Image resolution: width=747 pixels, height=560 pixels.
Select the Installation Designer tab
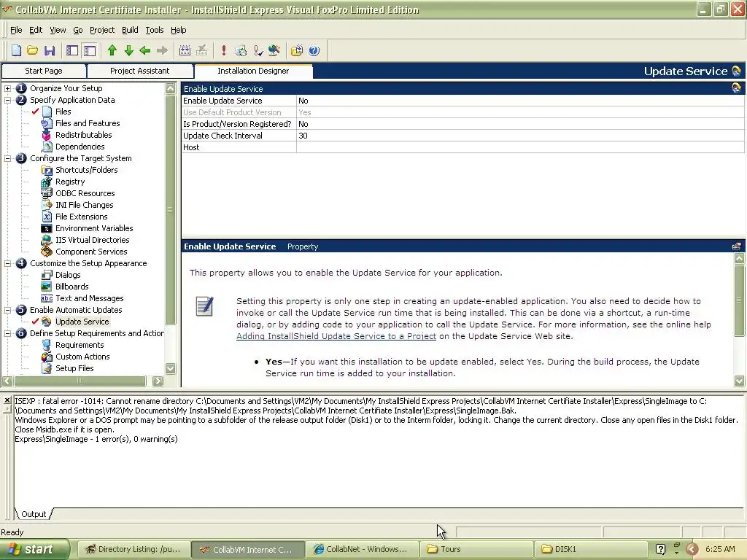point(253,71)
